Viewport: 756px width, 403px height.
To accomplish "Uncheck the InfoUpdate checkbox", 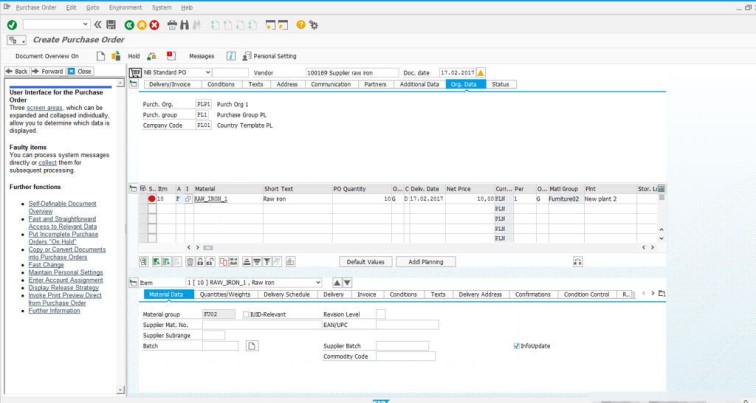I will click(x=516, y=345).
